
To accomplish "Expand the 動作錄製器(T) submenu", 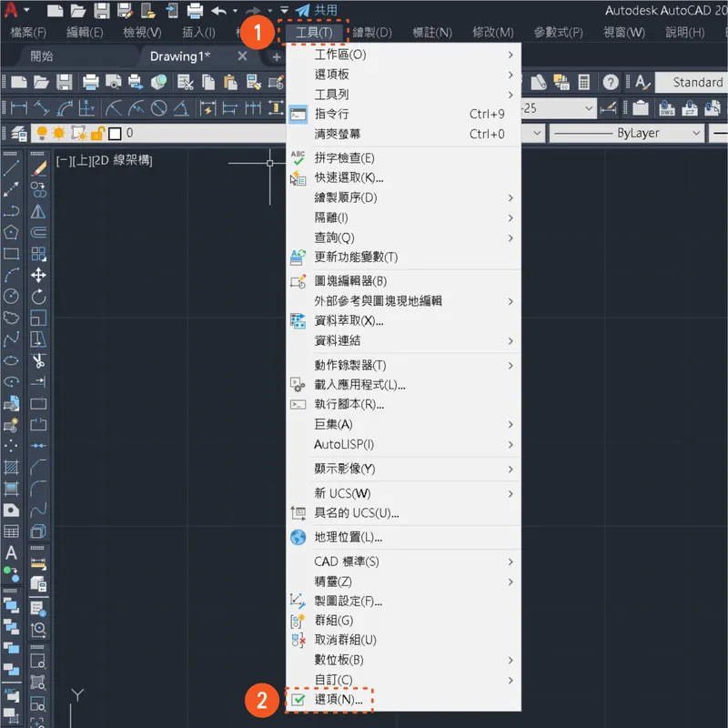I will coord(403,366).
